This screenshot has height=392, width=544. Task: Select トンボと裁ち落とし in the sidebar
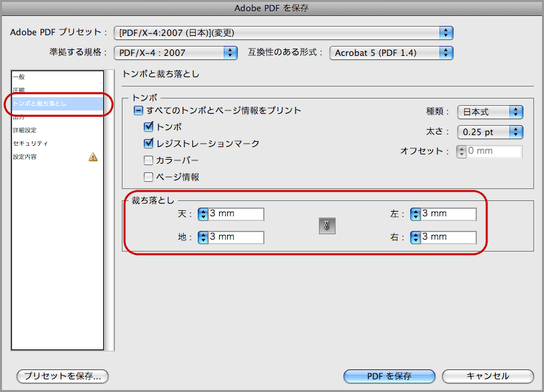click(x=57, y=103)
